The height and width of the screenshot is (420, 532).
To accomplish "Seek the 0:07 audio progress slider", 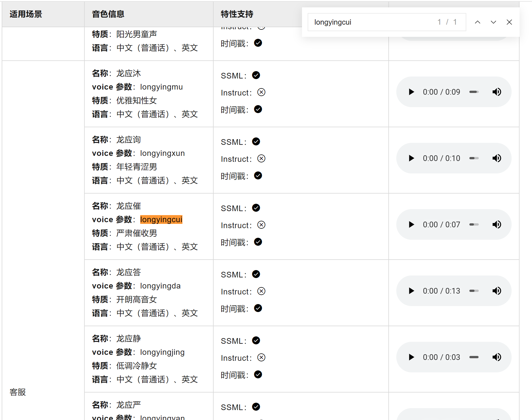I will 474,224.
